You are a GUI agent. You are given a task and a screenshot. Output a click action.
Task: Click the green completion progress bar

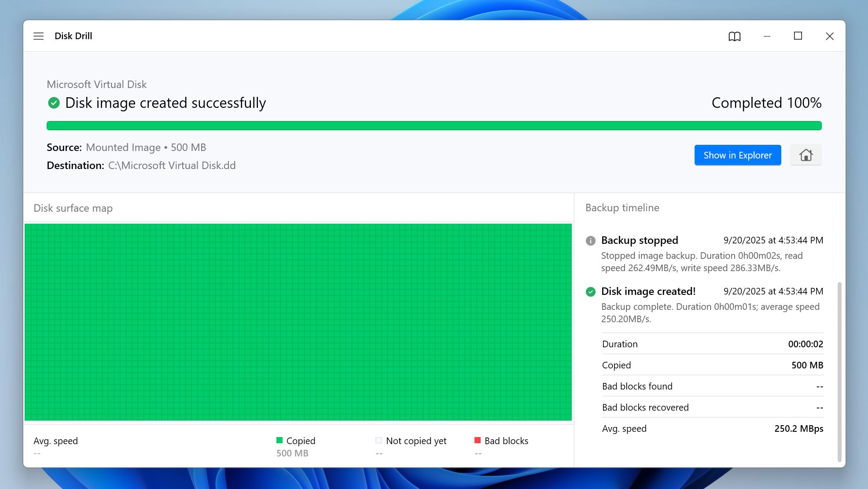pyautogui.click(x=434, y=125)
